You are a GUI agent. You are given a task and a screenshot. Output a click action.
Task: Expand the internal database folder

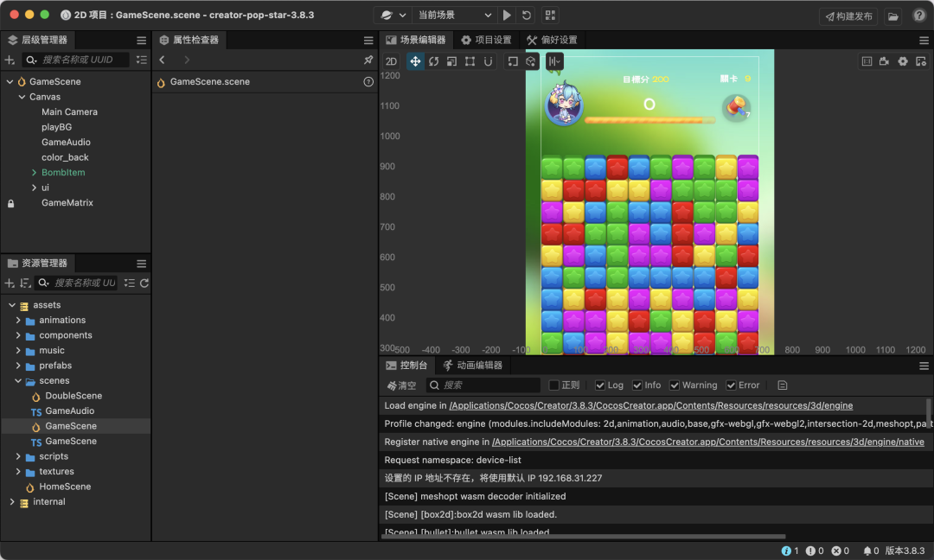tap(12, 502)
